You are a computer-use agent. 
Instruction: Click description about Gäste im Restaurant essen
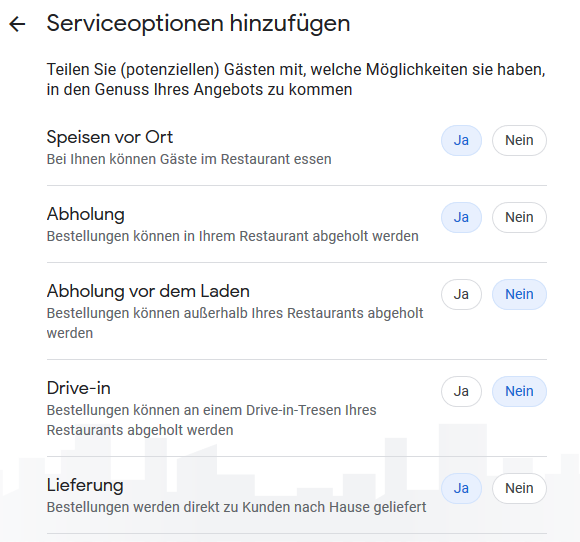click(x=189, y=159)
